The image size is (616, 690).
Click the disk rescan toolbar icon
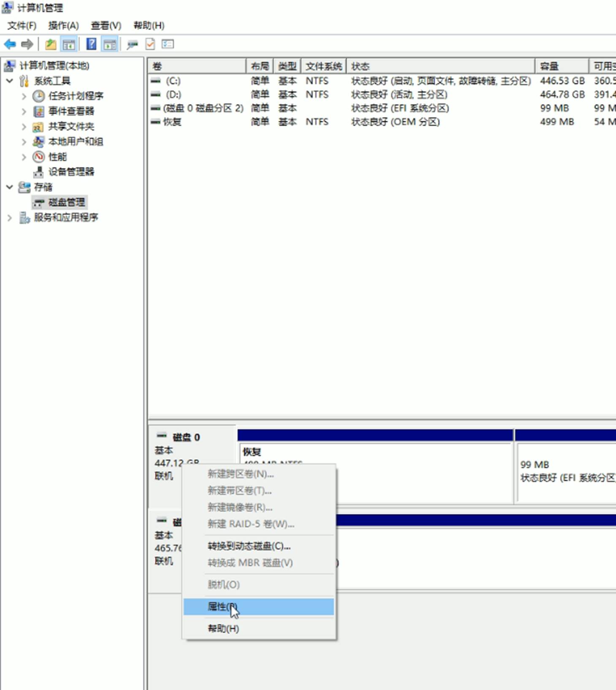pyautogui.click(x=132, y=44)
